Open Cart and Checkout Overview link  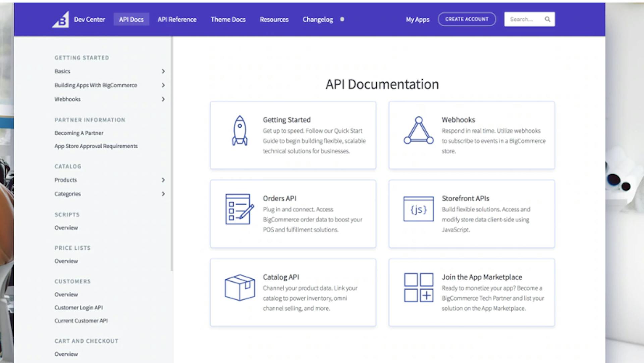66,354
